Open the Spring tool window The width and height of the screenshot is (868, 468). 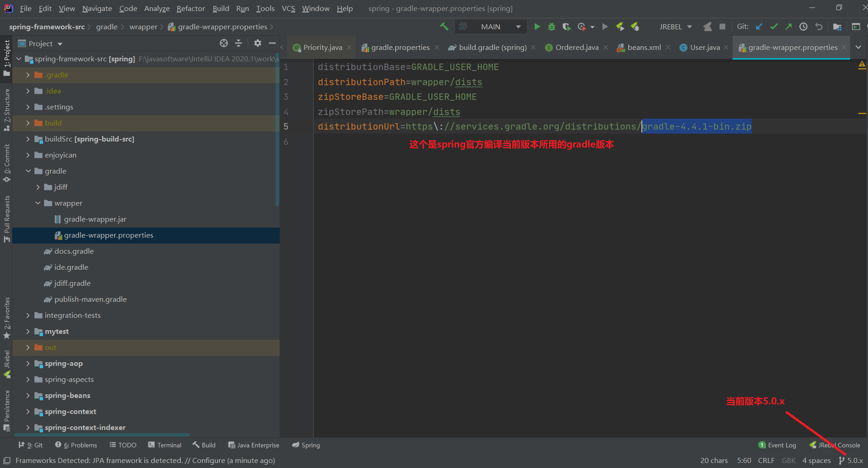306,445
